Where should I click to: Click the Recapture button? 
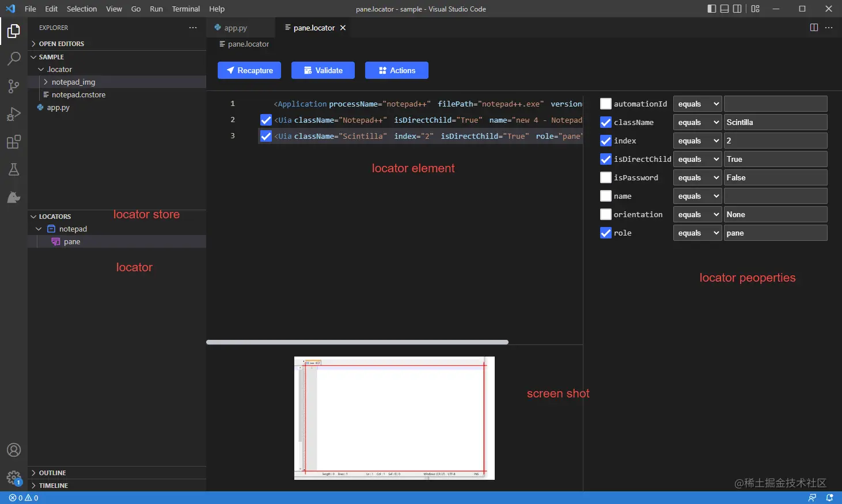click(x=249, y=70)
